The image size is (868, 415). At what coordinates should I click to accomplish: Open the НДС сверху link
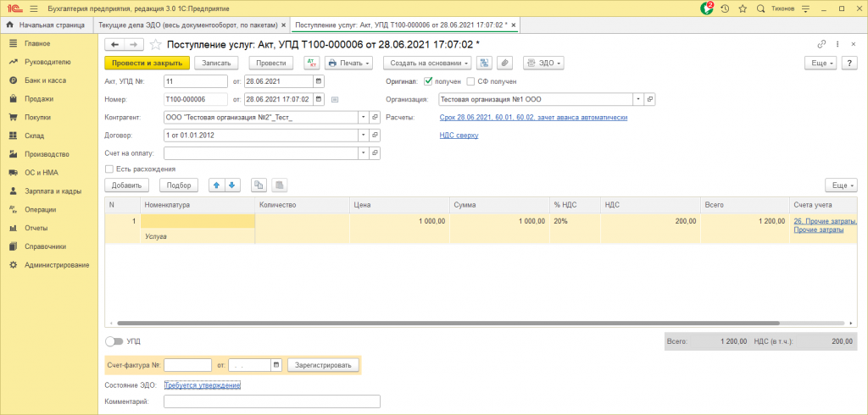[459, 135]
